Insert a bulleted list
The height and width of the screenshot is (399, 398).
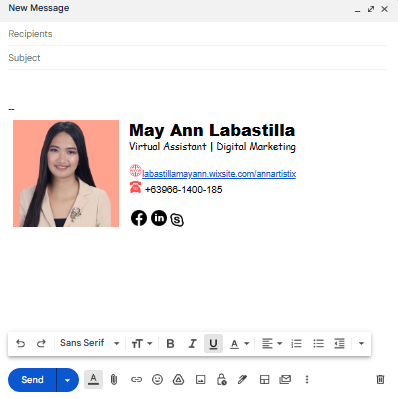pos(318,343)
